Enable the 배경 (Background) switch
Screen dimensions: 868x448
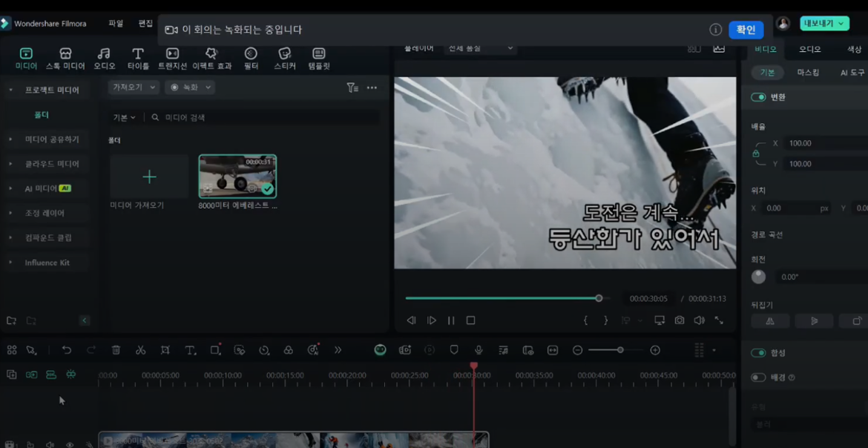758,378
